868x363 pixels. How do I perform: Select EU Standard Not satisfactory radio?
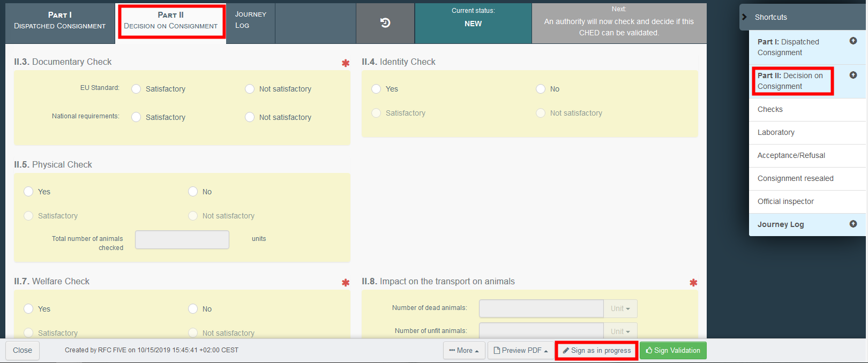pyautogui.click(x=250, y=89)
